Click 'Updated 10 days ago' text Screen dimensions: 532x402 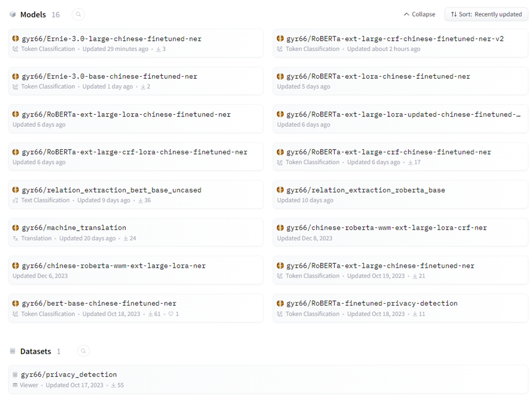click(305, 200)
